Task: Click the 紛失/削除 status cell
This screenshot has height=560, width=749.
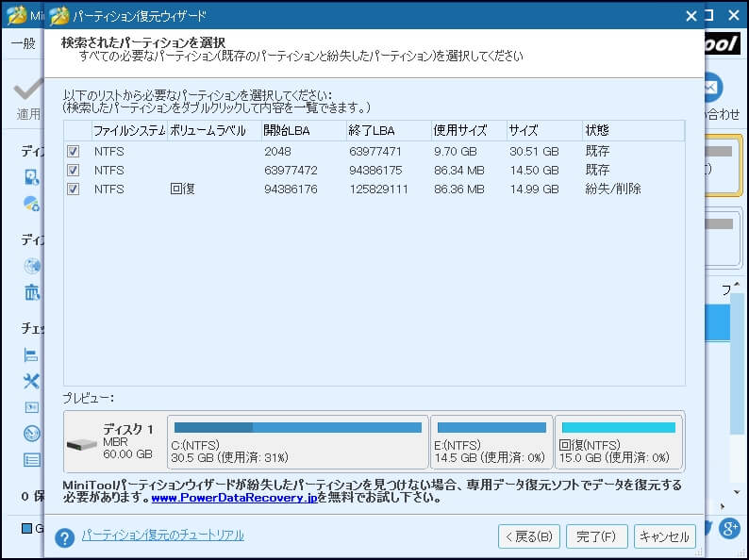Action: coord(613,189)
